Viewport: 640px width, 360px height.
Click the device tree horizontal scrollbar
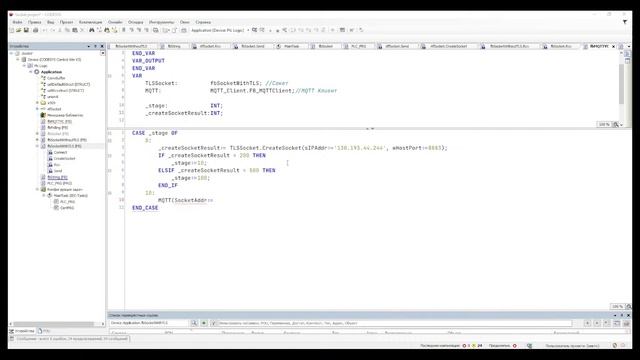tap(54, 324)
